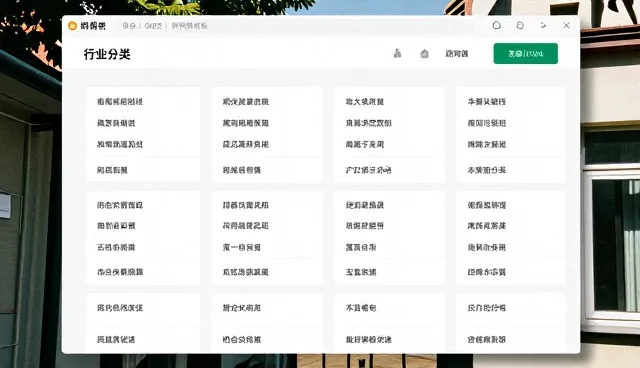This screenshot has height=368, width=640.
Task: Click the green button in the header
Action: pyautogui.click(x=525, y=53)
